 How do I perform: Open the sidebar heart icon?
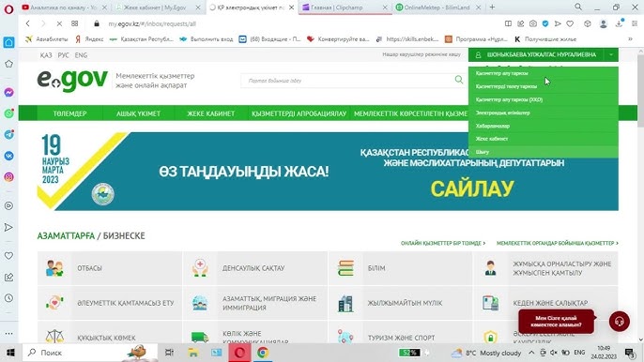8,256
